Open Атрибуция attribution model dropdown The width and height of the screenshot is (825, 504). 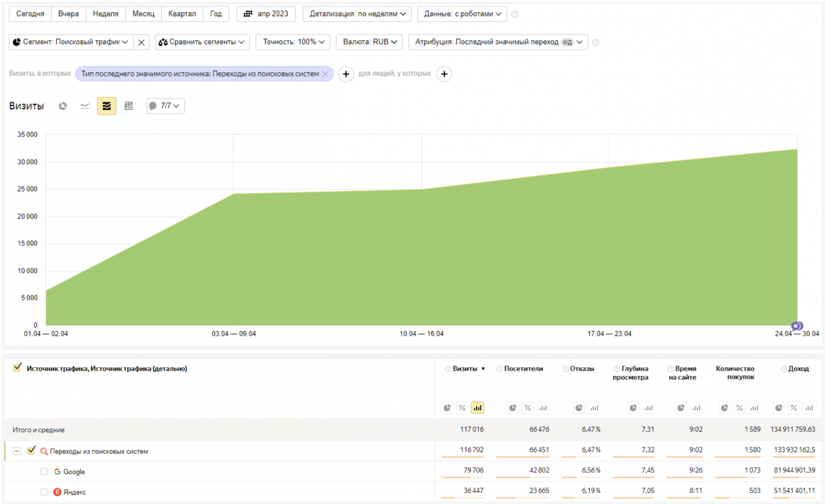pos(498,42)
